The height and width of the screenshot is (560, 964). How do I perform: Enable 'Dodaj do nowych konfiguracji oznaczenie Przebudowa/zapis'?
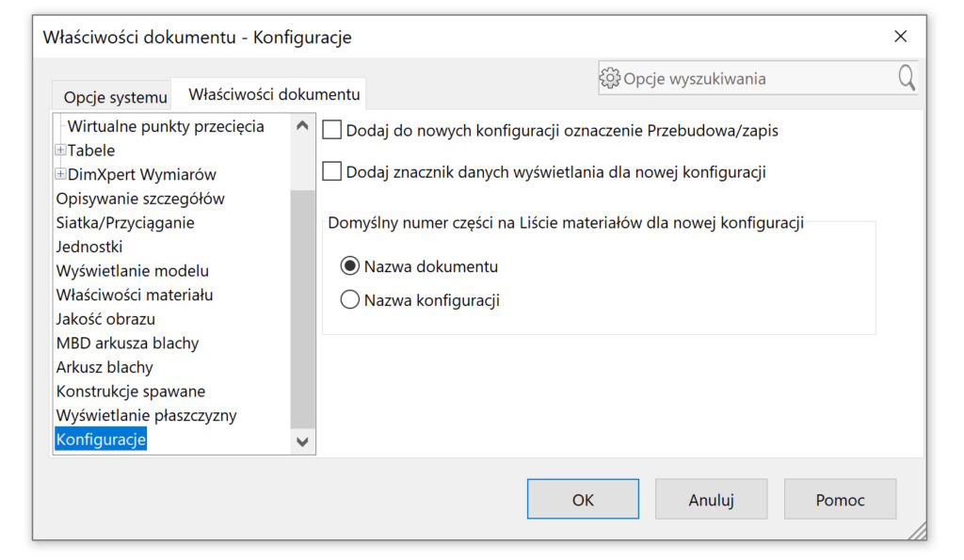(x=333, y=130)
